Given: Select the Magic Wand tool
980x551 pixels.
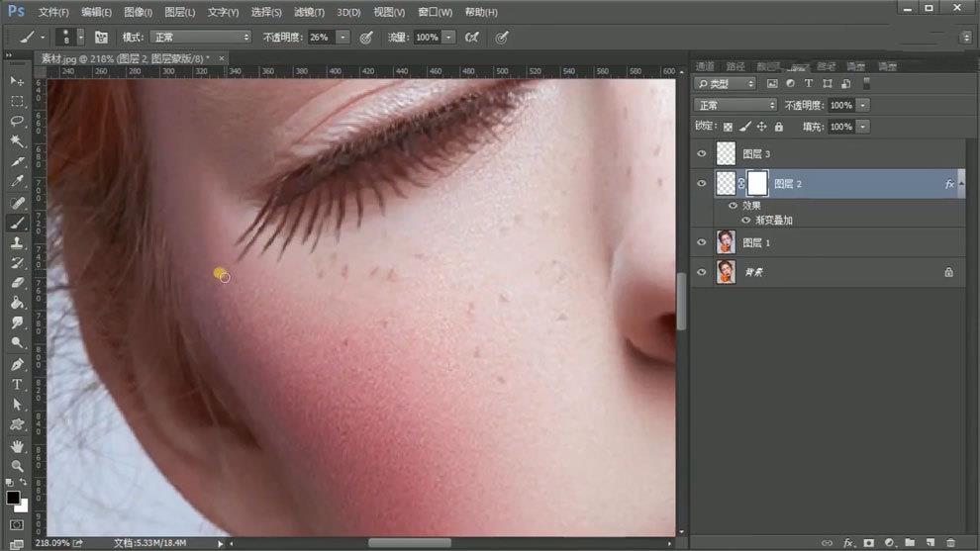Looking at the screenshot, I should coord(17,141).
